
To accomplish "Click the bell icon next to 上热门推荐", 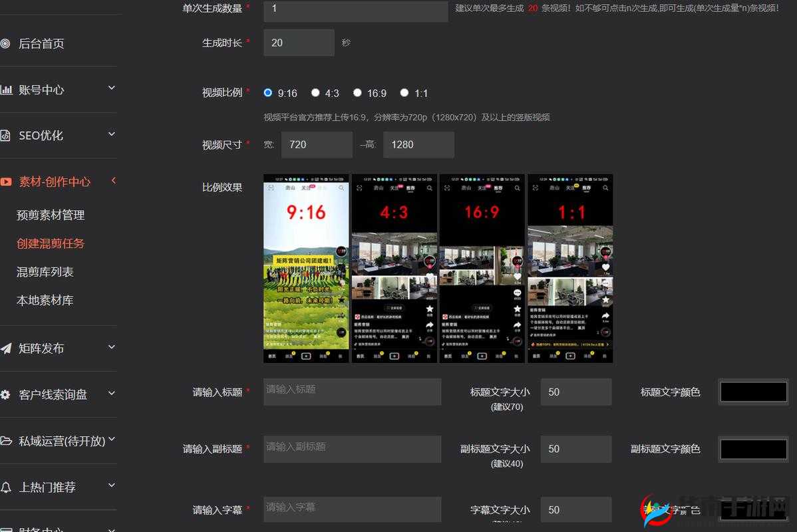I will 7,487.
